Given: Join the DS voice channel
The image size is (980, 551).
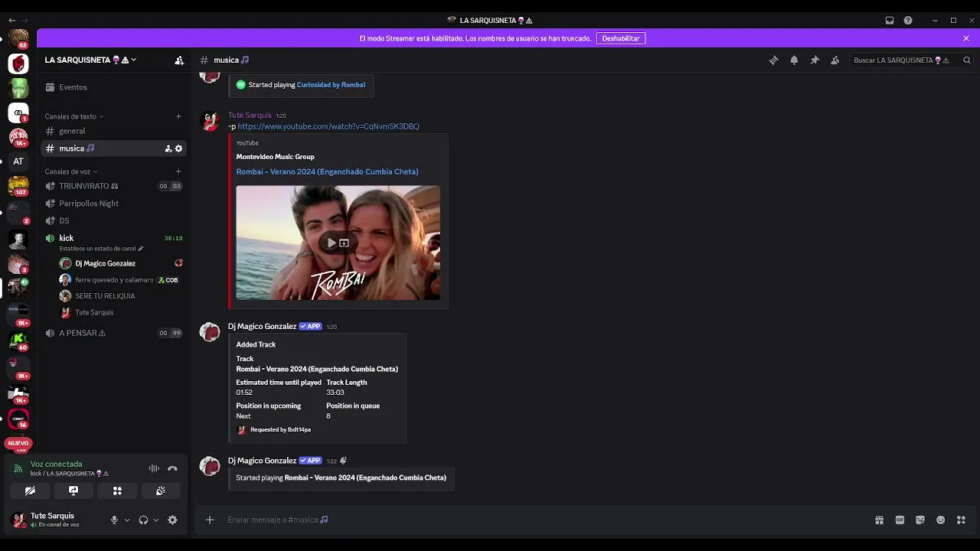Looking at the screenshot, I should [x=114, y=220].
